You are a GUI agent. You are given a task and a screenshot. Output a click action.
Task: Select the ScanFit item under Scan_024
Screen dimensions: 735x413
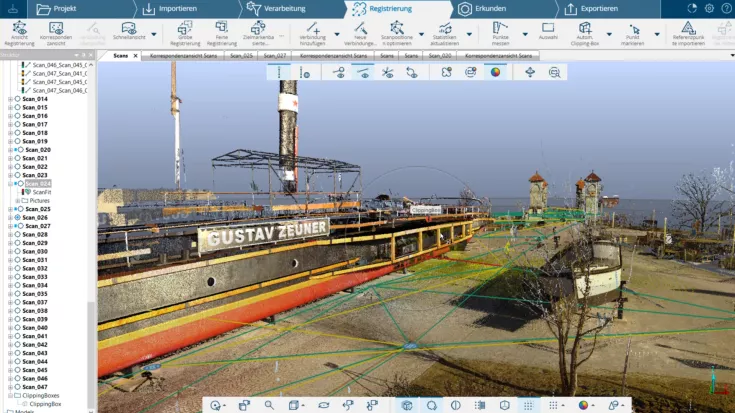coord(42,192)
